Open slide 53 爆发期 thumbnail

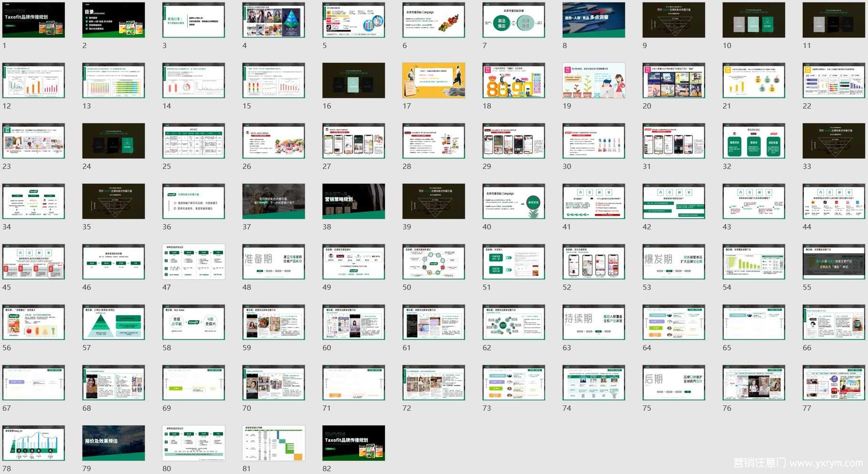pyautogui.click(x=674, y=262)
